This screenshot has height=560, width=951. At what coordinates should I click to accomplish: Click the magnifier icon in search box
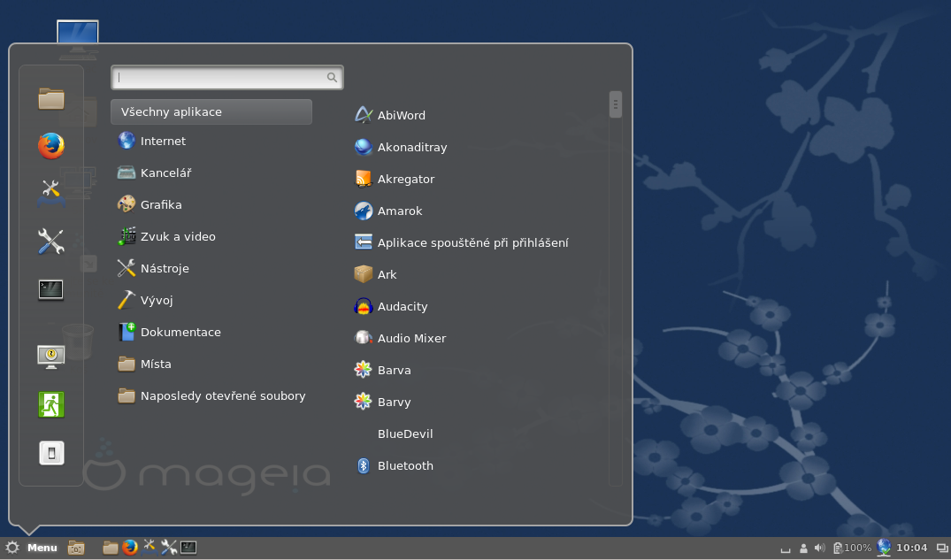332,78
